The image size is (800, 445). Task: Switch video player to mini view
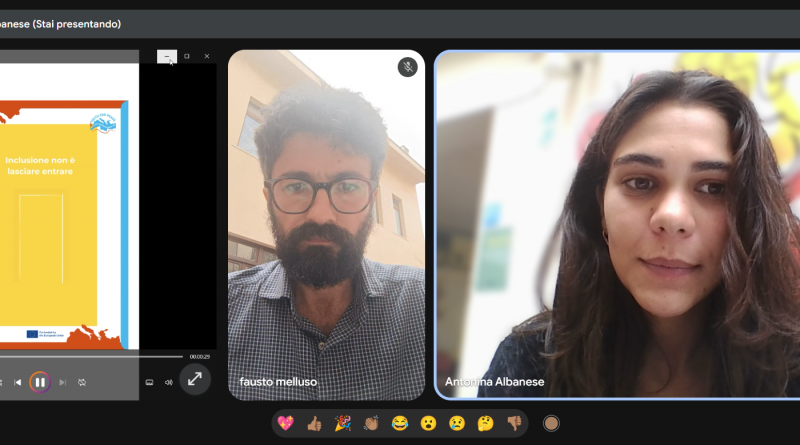point(149,382)
